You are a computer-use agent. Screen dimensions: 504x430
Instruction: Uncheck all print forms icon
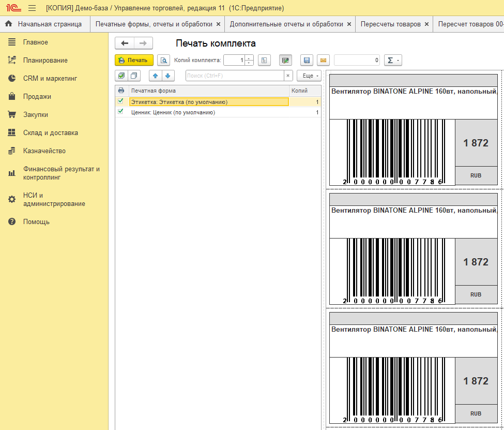point(134,76)
